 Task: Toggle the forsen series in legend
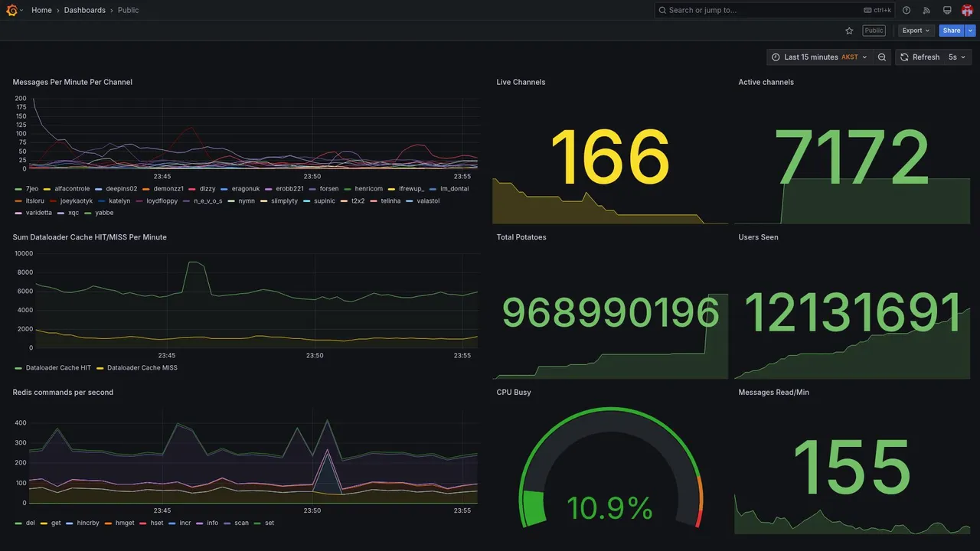tap(325, 189)
